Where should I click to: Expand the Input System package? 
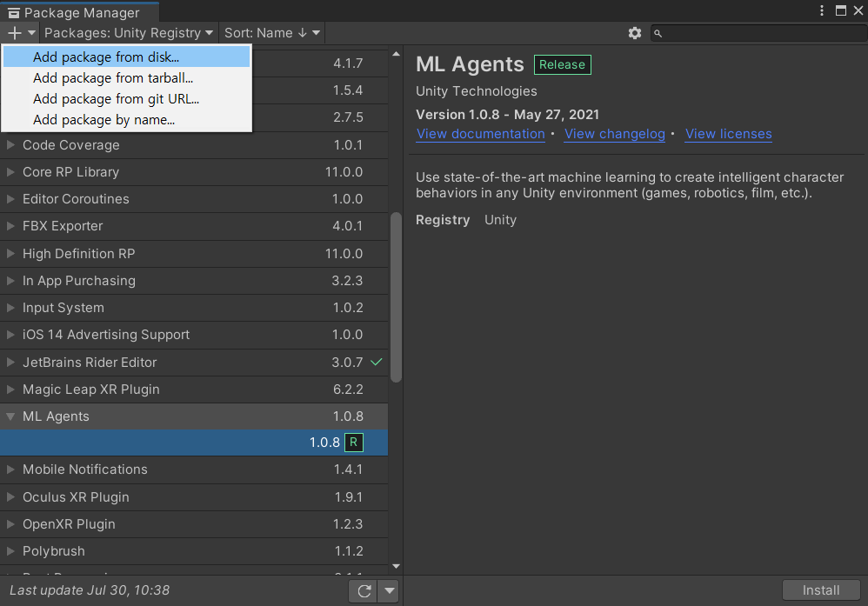pos(10,308)
